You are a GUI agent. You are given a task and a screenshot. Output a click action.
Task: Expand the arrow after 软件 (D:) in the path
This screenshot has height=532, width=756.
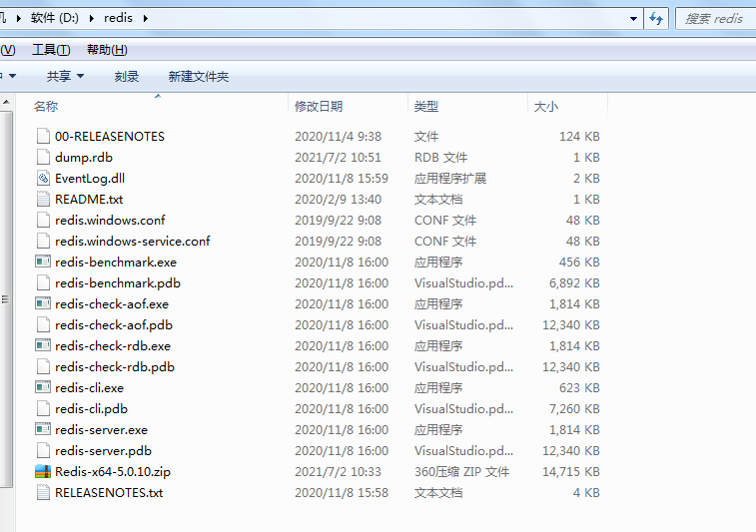[92, 19]
